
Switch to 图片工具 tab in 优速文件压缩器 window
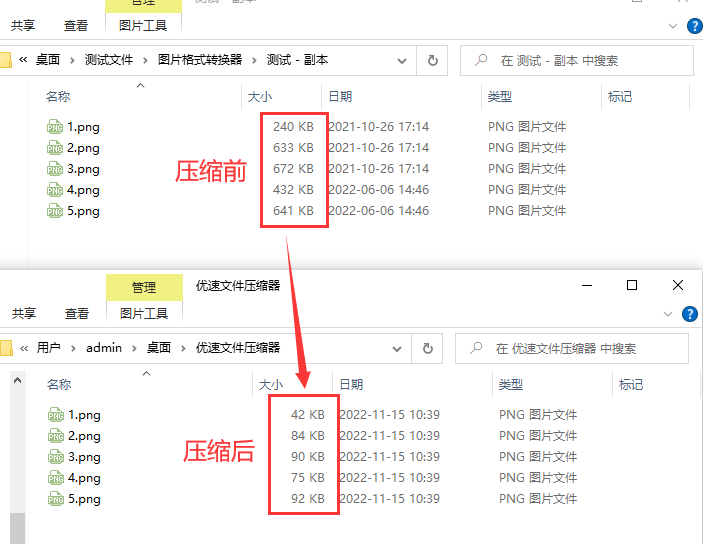[x=143, y=314]
